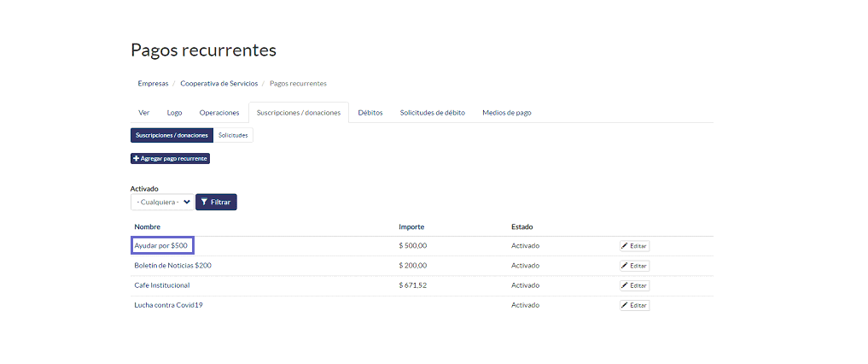Select the dark Suscripciones / donaciones sub-tab
868x364 pixels.
172,135
